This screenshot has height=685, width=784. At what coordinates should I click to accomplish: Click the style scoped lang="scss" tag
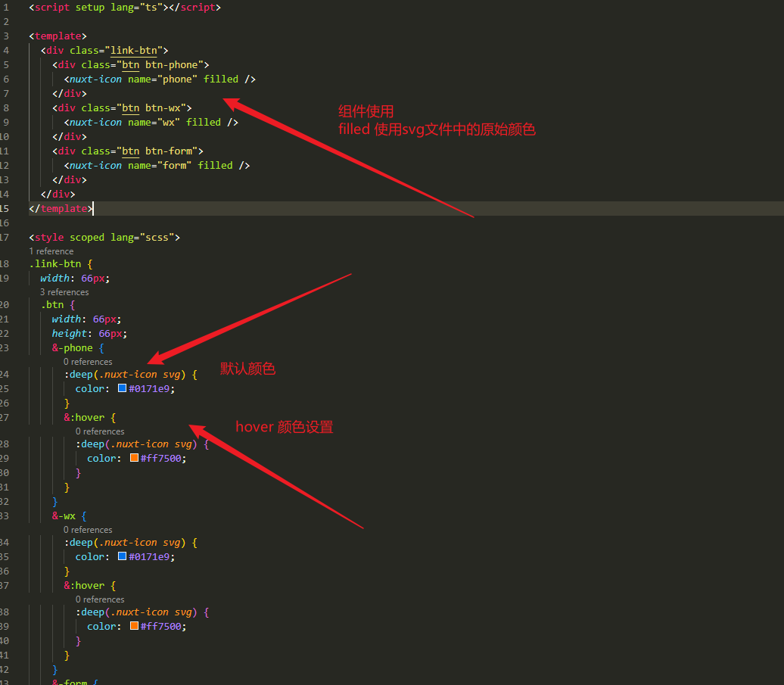[x=104, y=238]
